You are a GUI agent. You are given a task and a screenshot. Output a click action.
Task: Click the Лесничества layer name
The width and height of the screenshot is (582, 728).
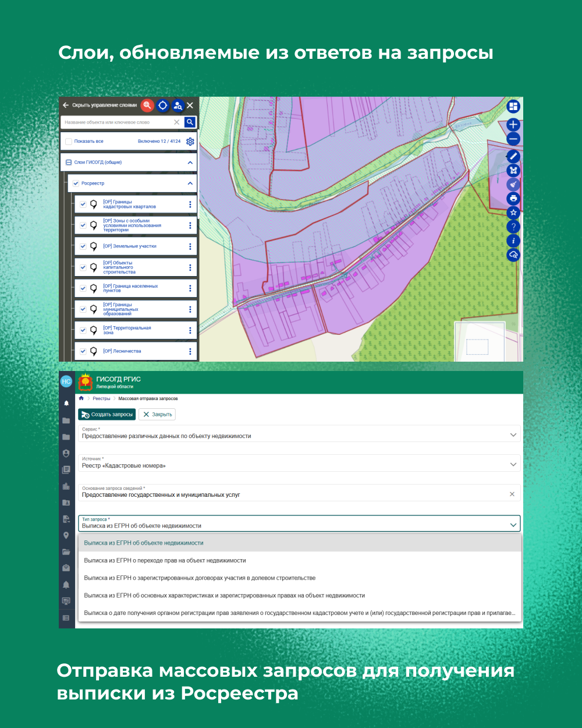pos(122,351)
